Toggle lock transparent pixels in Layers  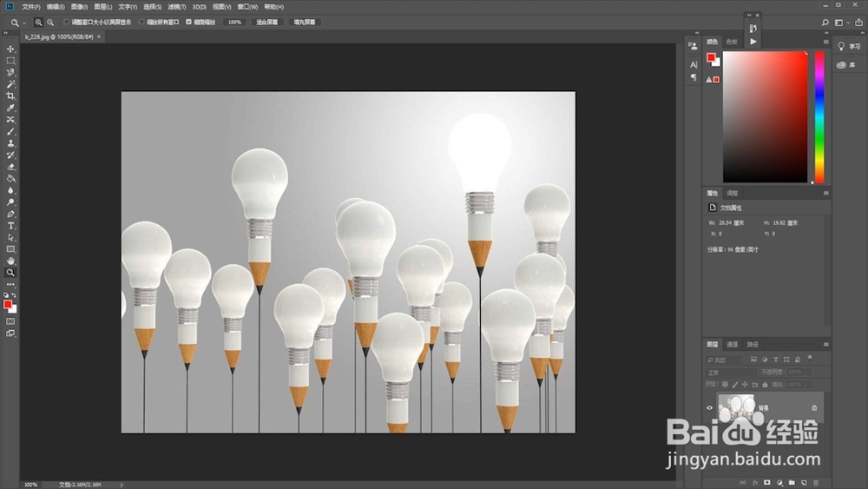click(x=725, y=384)
